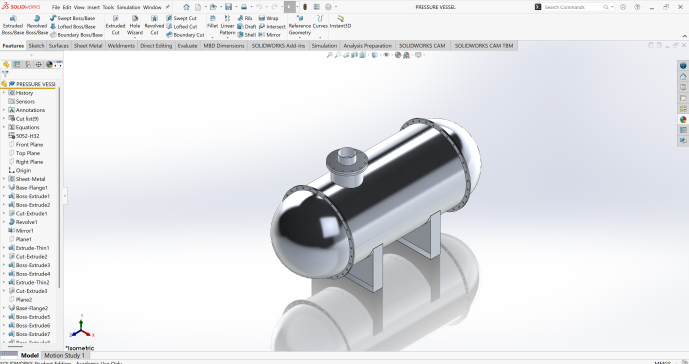Open the Simulation menu
The width and height of the screenshot is (689, 364).
click(x=128, y=7)
